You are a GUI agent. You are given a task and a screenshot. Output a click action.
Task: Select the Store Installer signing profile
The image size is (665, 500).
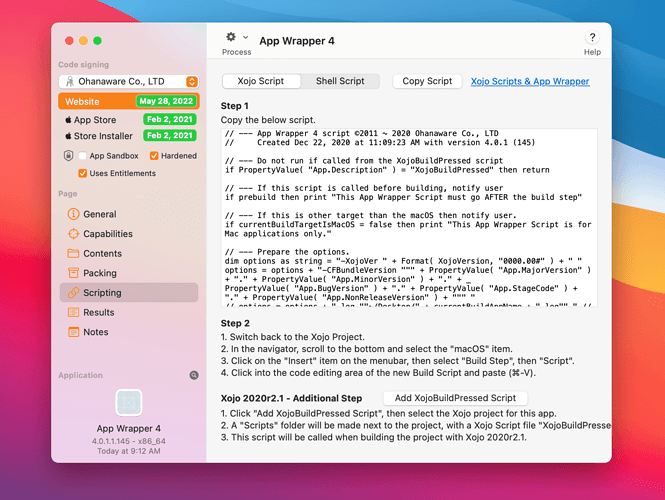click(x=129, y=136)
